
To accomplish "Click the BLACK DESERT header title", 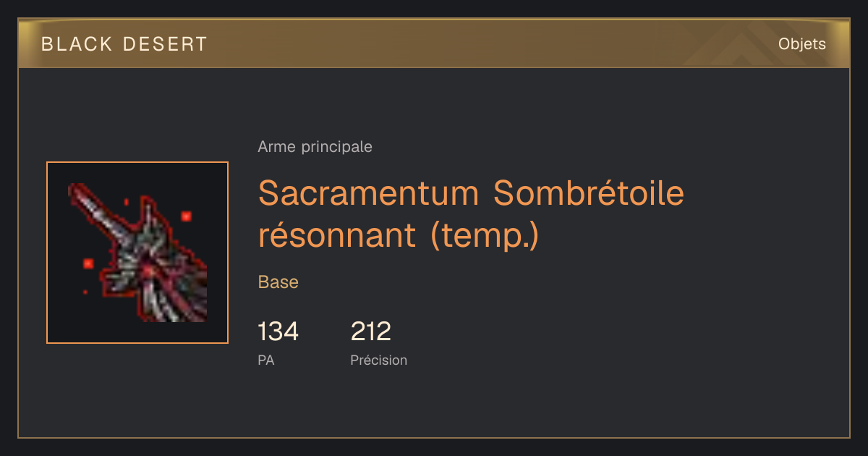I will [x=124, y=44].
